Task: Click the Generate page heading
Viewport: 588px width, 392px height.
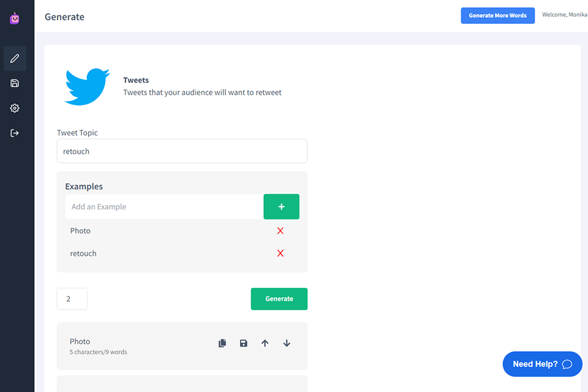Action: coord(64,17)
